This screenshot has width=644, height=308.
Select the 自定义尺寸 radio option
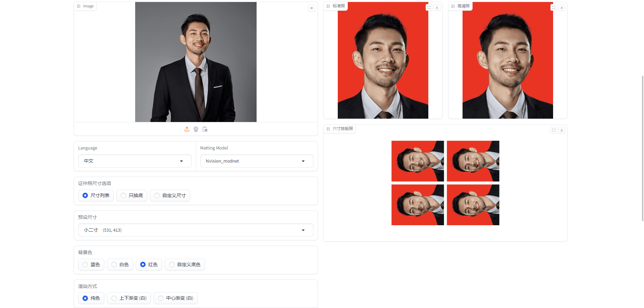point(170,195)
